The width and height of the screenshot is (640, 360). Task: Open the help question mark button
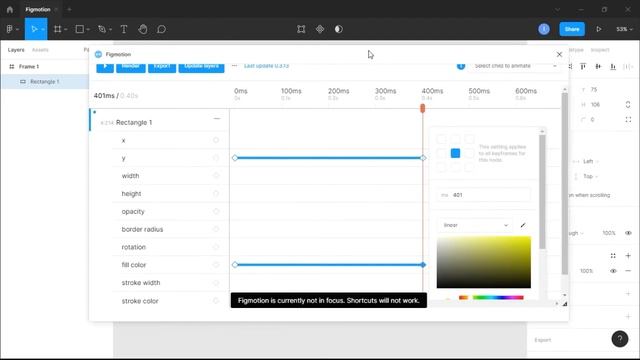click(620, 338)
